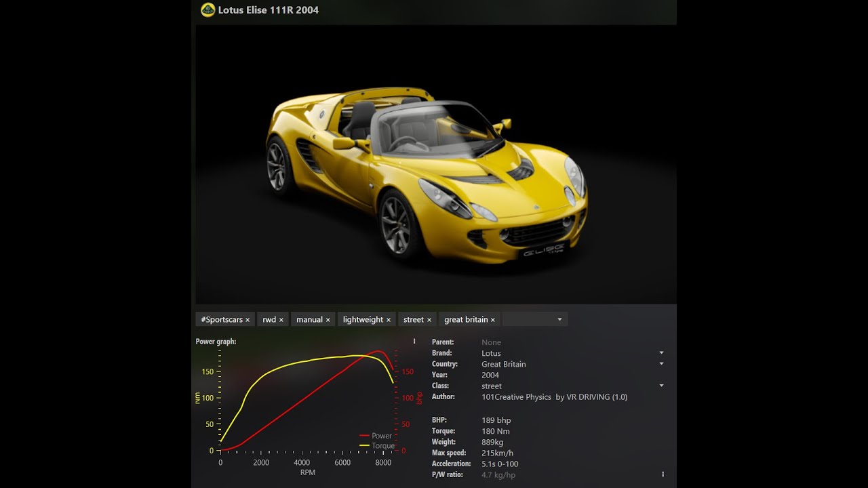The height and width of the screenshot is (488, 868).
Task: Expand the Brand dropdown arrow
Action: 661,353
